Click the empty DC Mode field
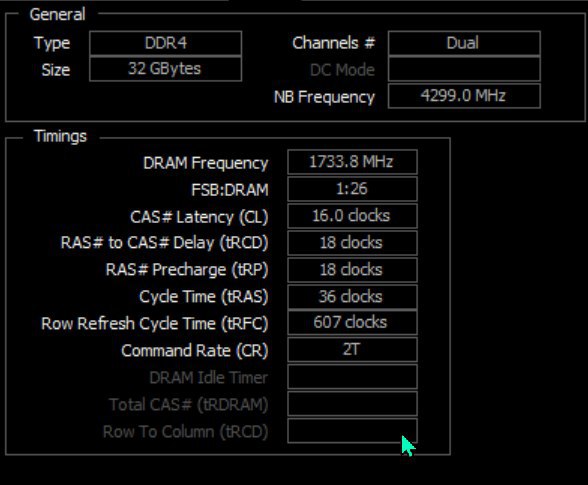This screenshot has height=485, width=588. click(464, 69)
